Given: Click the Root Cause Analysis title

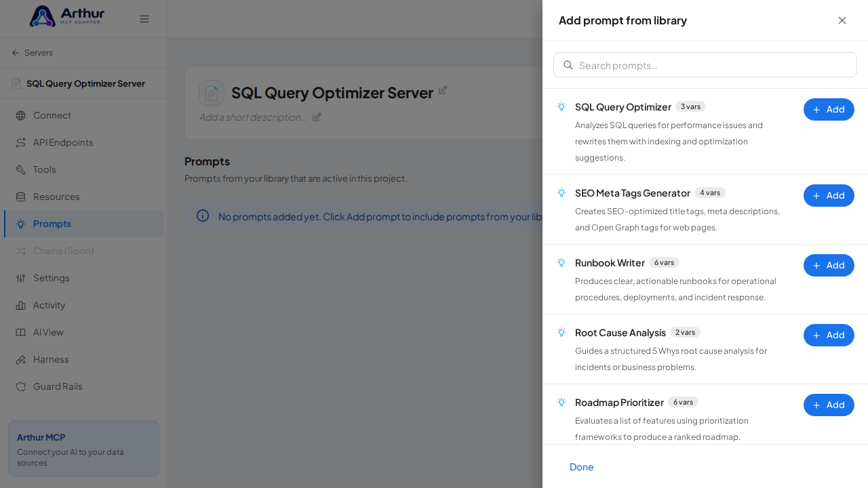Looking at the screenshot, I should tap(620, 333).
